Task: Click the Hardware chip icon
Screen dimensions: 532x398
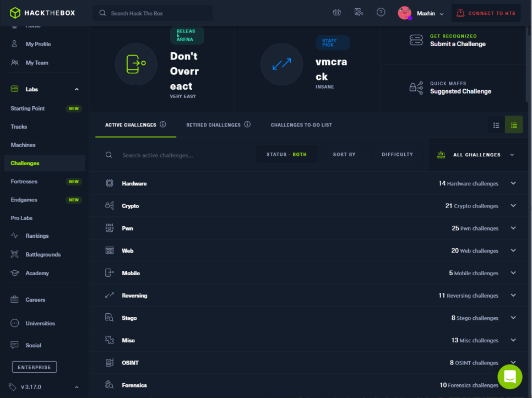Action: click(109, 183)
